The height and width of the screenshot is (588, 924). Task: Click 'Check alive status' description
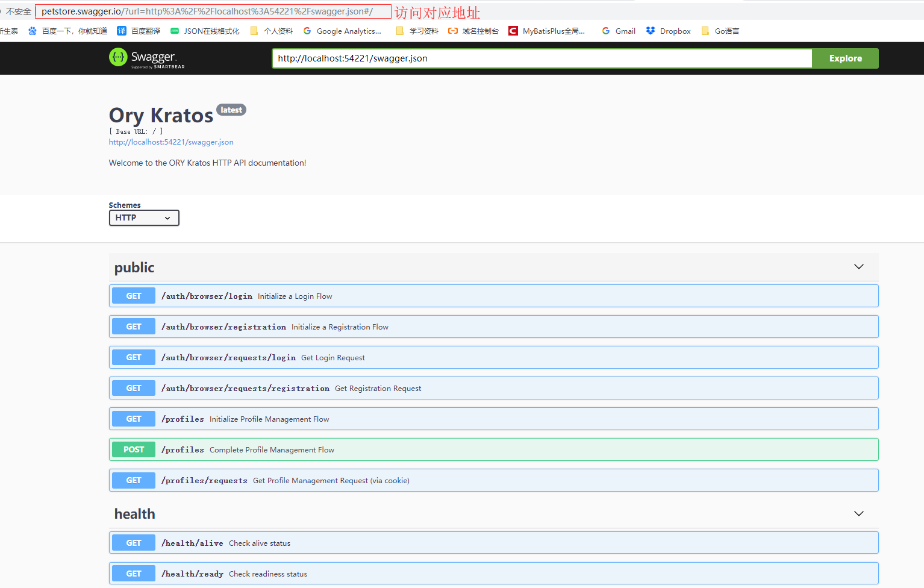(x=260, y=543)
